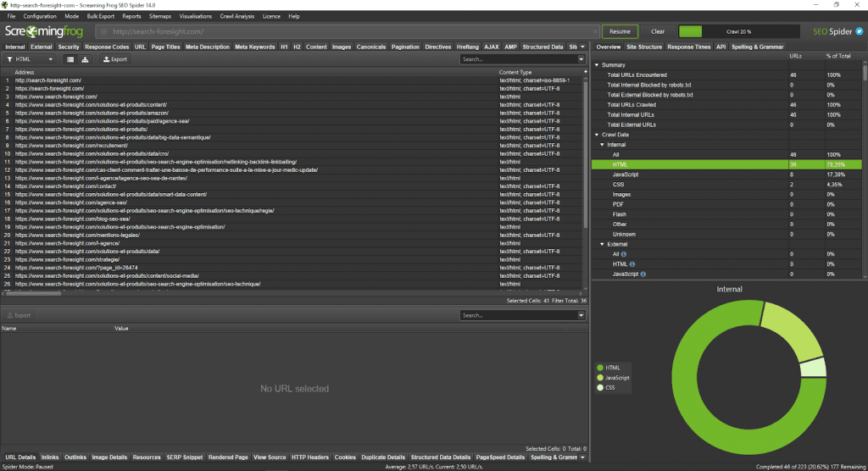Open the Configuration menu

click(x=40, y=16)
